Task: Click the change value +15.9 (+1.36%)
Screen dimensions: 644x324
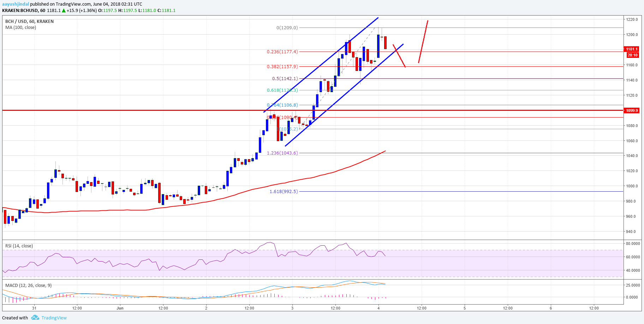Action: 81,11
